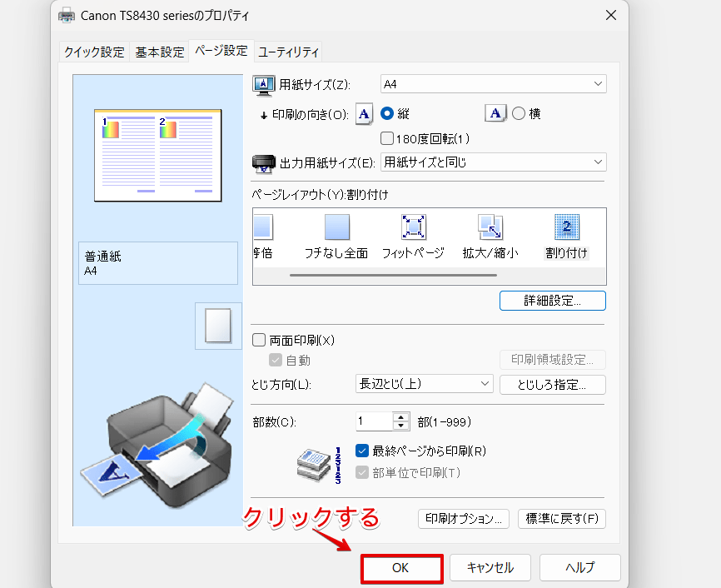This screenshot has height=588, width=721.
Task: Select the 割り付け layout icon
Action: [566, 227]
